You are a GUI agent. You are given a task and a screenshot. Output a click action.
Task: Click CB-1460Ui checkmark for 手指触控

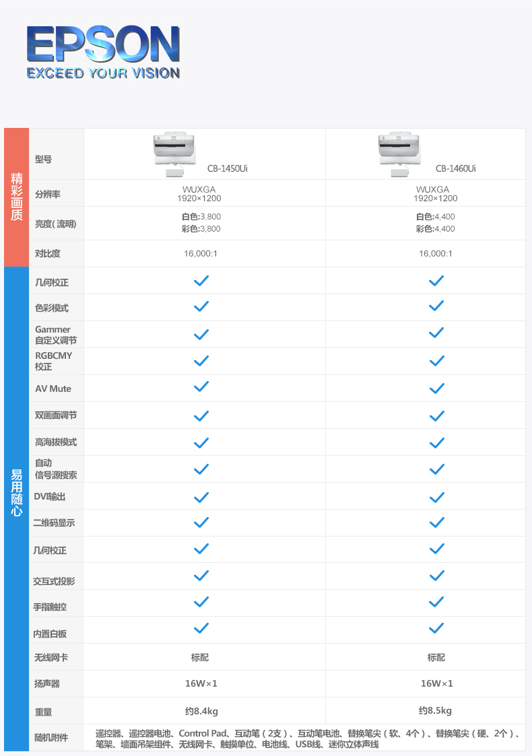click(436, 602)
